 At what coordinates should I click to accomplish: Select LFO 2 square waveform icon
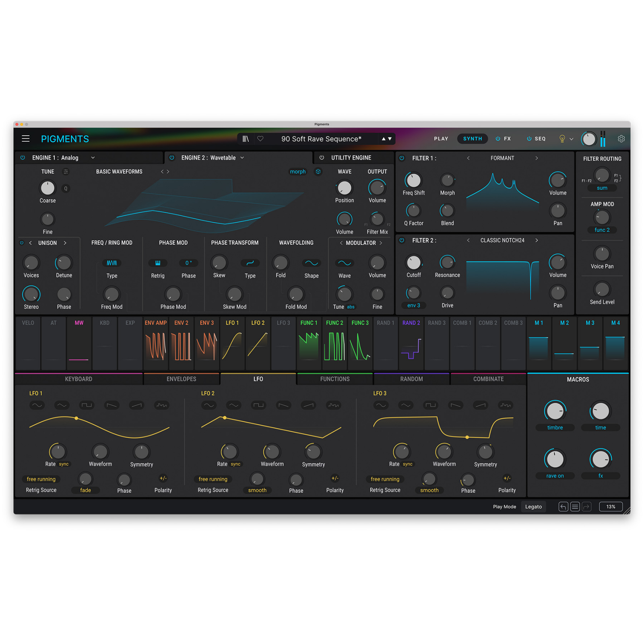tap(258, 405)
